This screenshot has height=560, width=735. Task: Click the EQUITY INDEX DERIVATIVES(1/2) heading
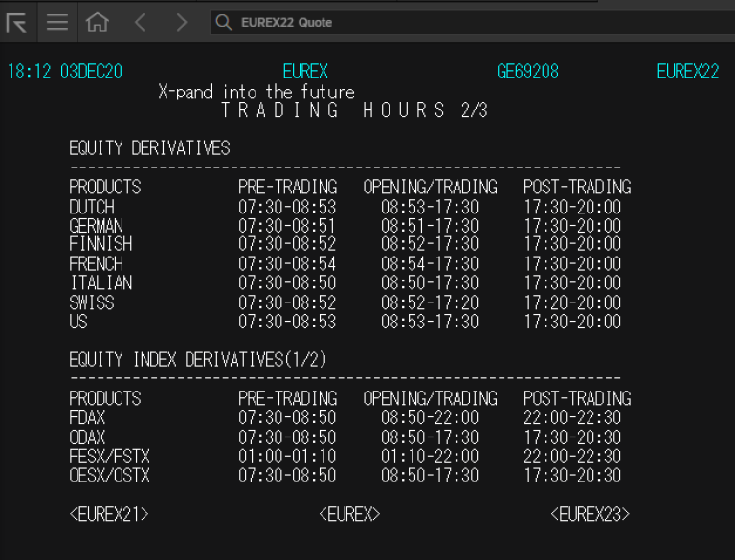(x=197, y=360)
